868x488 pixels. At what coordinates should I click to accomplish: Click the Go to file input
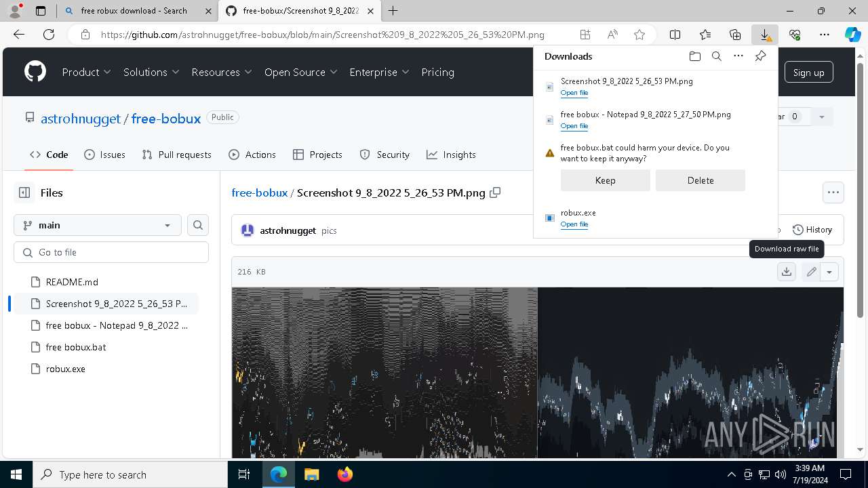(111, 252)
